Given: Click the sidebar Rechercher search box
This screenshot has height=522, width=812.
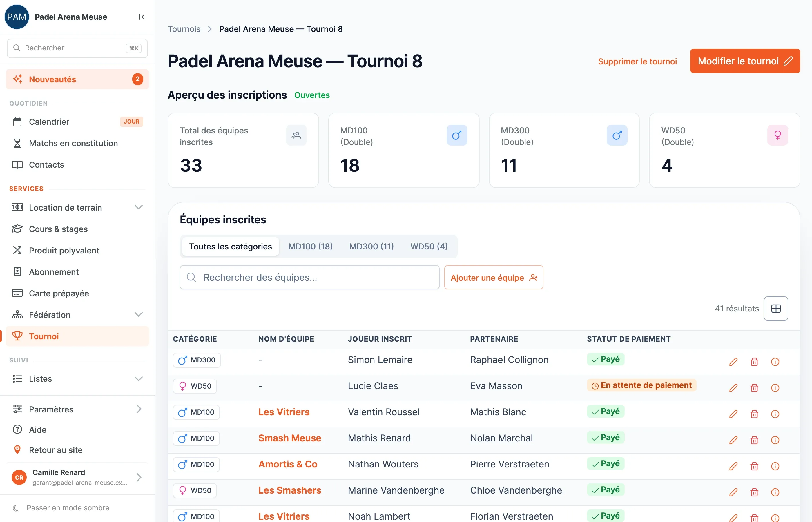Looking at the screenshot, I should coord(77,48).
